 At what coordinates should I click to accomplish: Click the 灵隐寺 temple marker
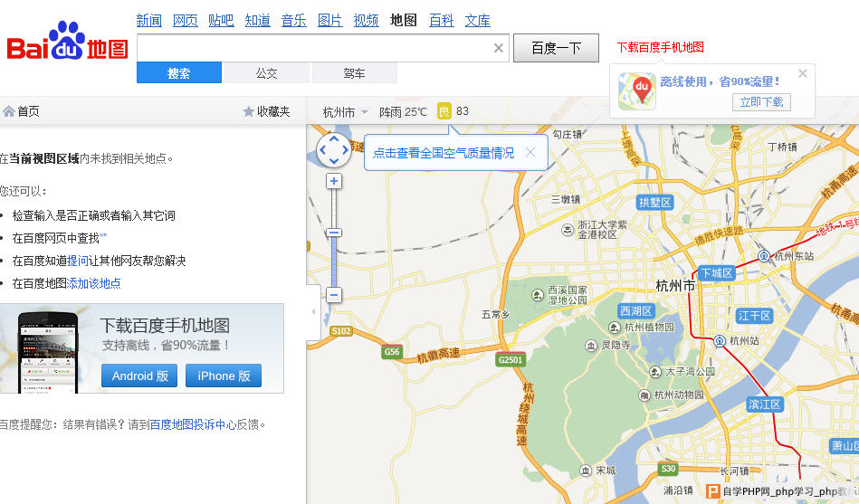coord(591,345)
